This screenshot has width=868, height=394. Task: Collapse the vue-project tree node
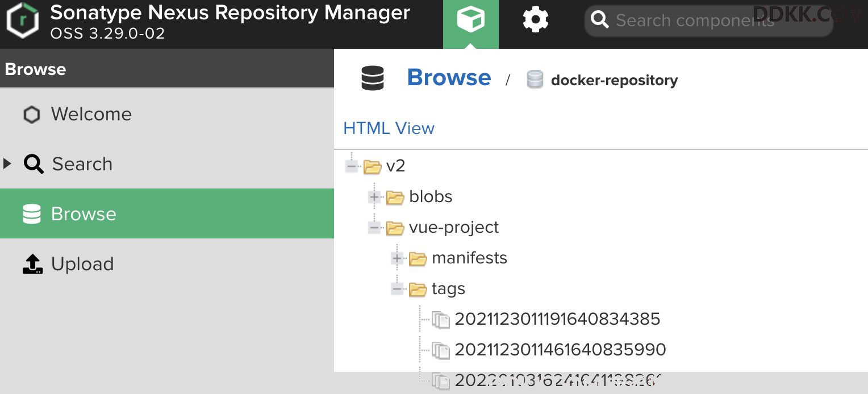click(x=375, y=228)
